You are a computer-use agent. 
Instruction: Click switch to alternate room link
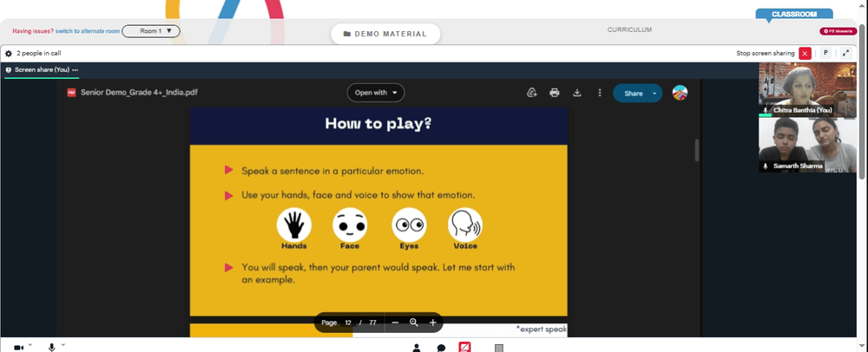pos(88,31)
